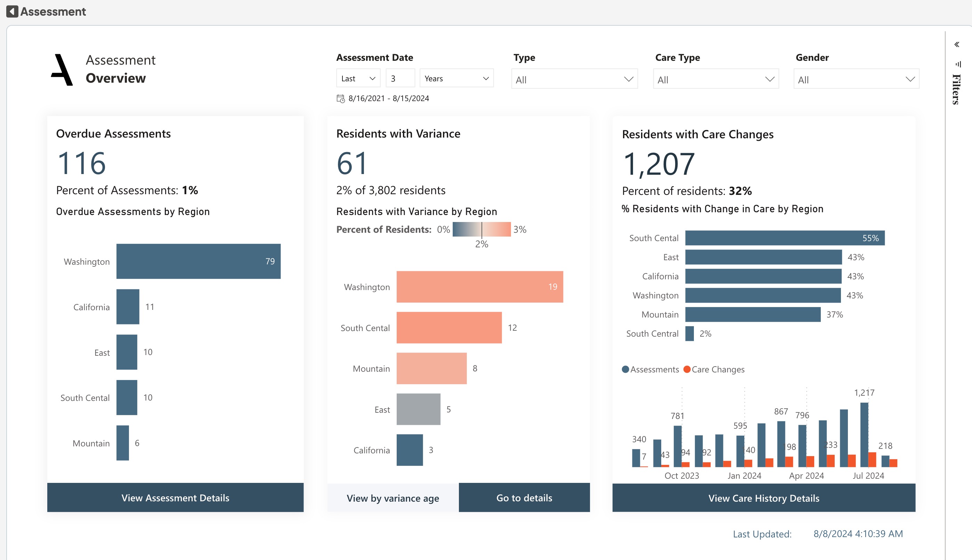This screenshot has width=972, height=560.
Task: Click the Filters pane funnel icon
Action: 958,64
